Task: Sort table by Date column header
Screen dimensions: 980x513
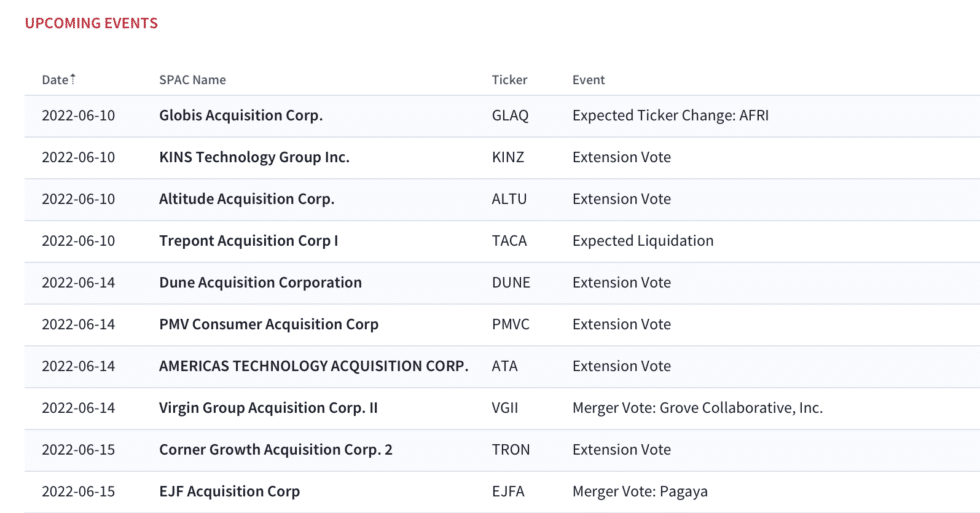Action: tap(55, 80)
